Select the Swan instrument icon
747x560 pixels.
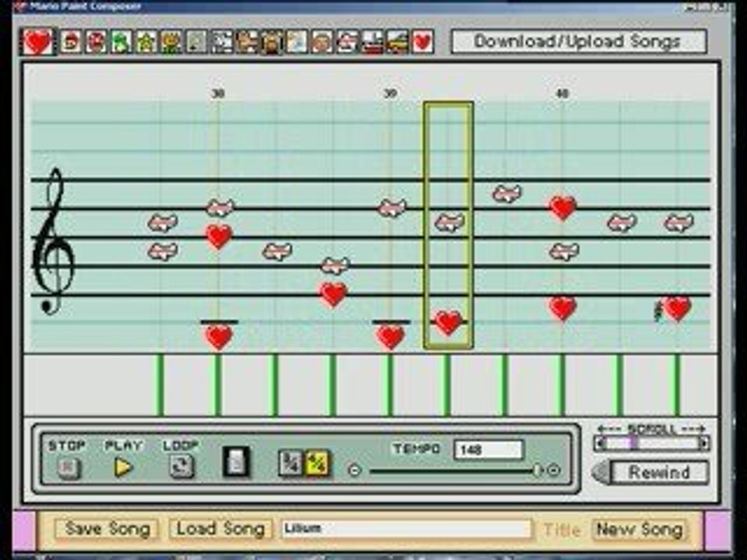(x=296, y=42)
